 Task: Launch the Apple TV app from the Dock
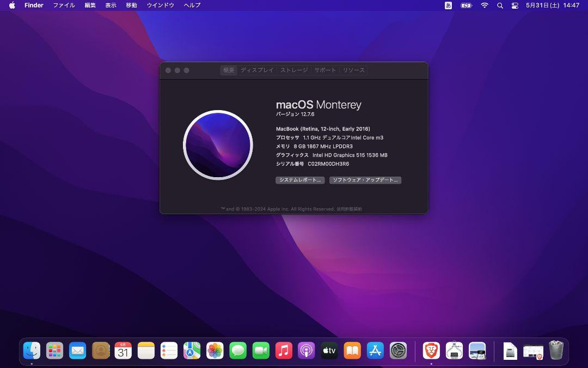(x=329, y=351)
